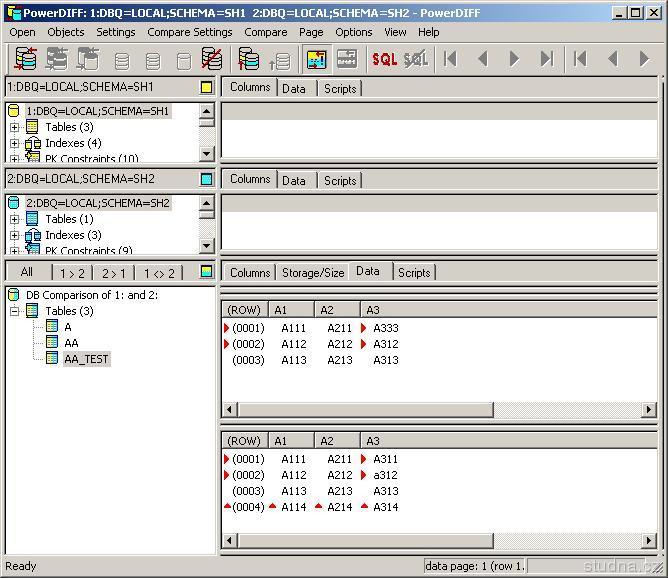This screenshot has height=578, width=668.
Task: Switch to Storage/Size tab in comparison pane
Action: click(312, 272)
